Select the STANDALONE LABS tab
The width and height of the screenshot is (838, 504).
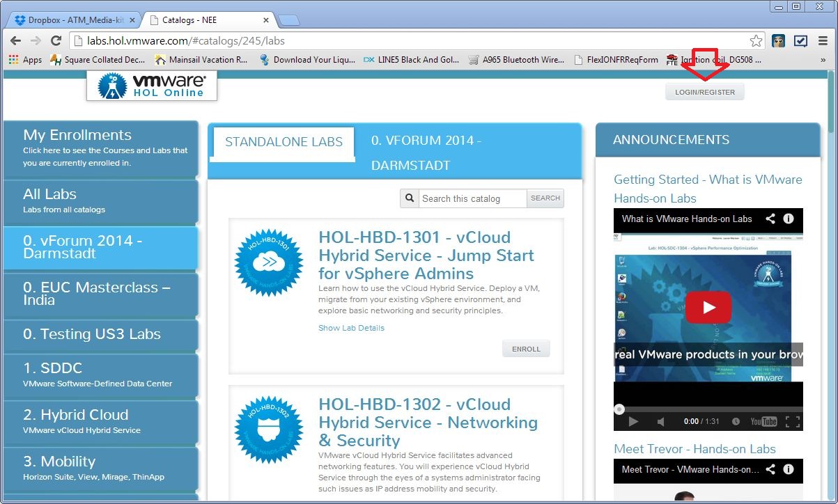click(281, 142)
